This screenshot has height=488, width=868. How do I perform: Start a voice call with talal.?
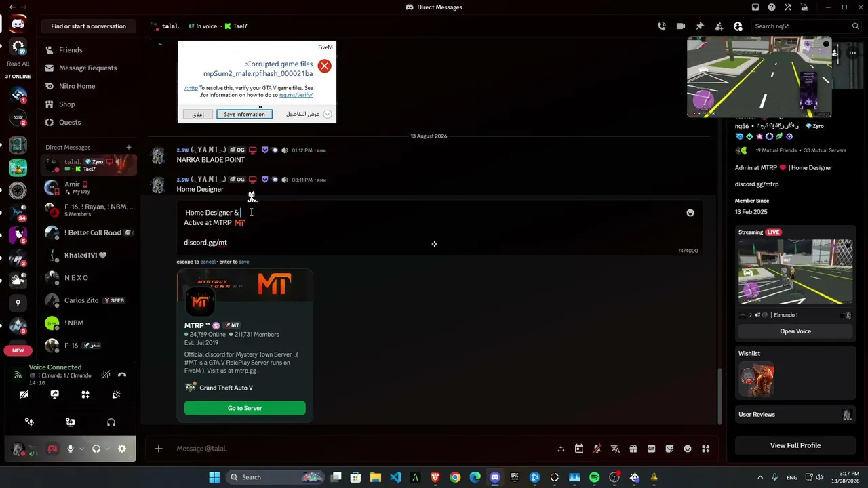pyautogui.click(x=662, y=26)
